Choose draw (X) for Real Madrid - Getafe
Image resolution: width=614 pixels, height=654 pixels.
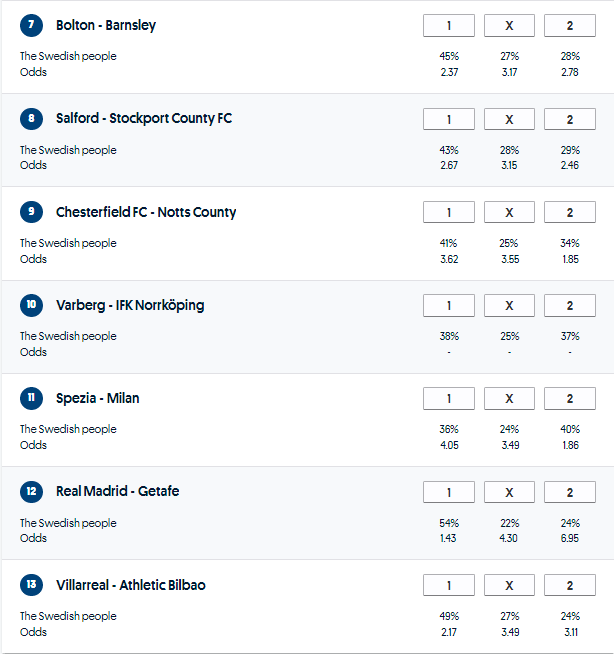[509, 492]
